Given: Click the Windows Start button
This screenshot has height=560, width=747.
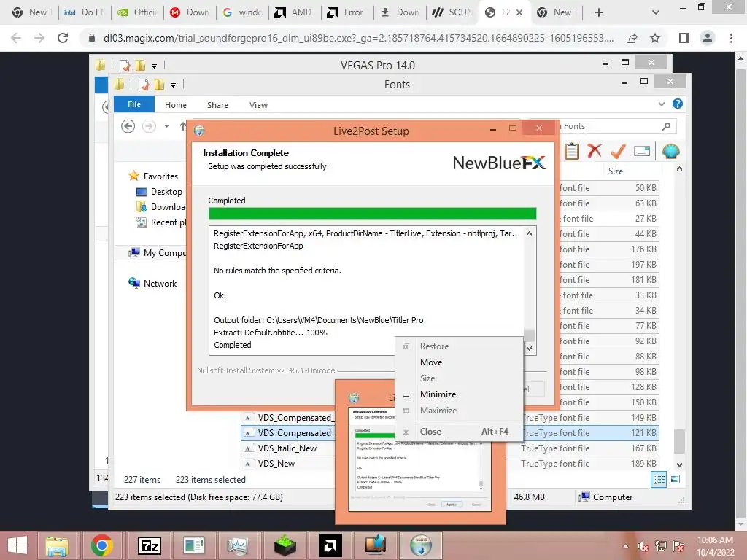Looking at the screenshot, I should [18, 545].
